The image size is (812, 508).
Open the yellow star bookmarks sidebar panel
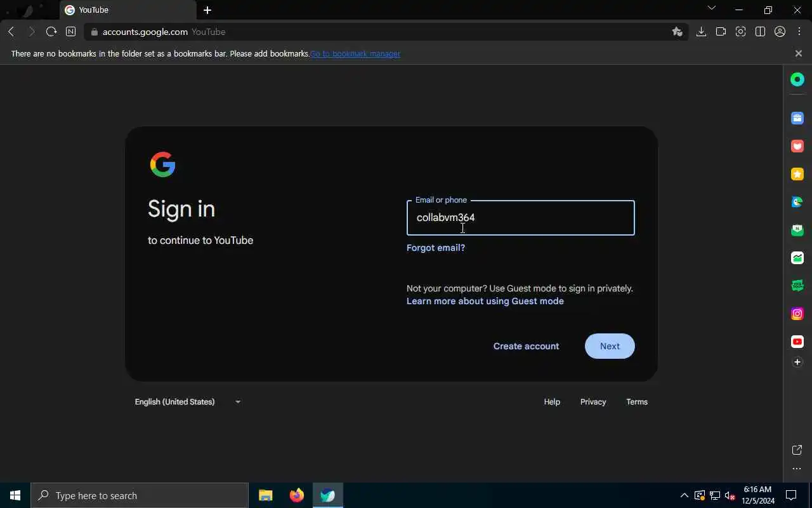pos(797,174)
